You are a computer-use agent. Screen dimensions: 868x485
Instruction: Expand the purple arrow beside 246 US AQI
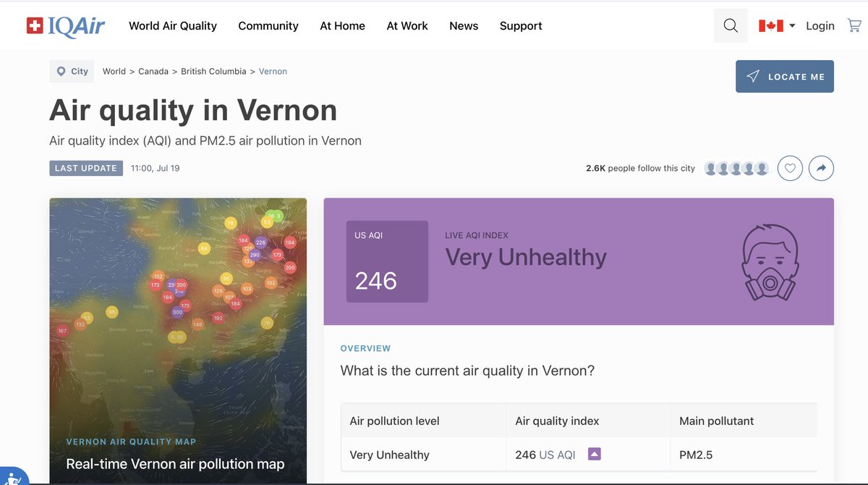(594, 455)
